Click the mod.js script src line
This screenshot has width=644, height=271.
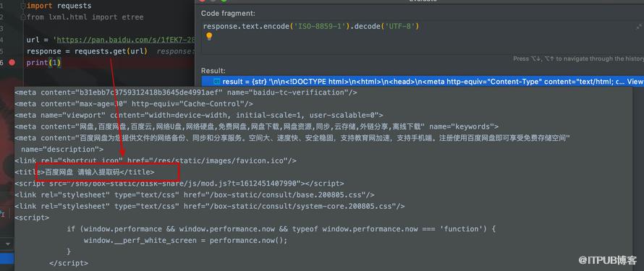coord(179,184)
